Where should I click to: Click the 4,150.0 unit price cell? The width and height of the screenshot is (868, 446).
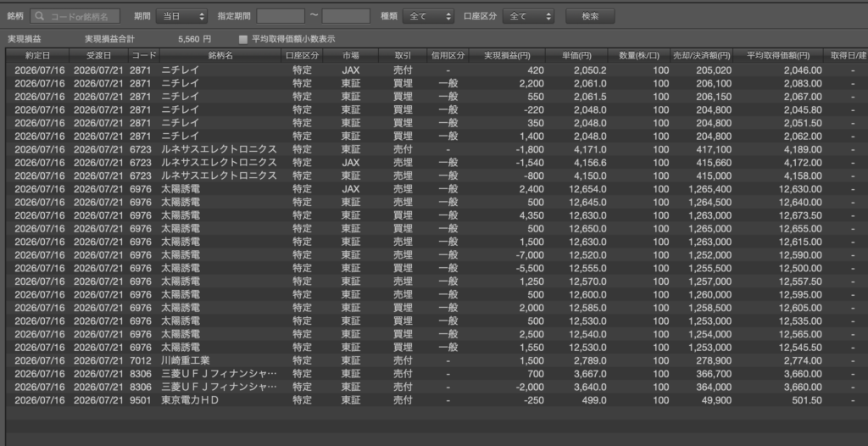click(590, 176)
